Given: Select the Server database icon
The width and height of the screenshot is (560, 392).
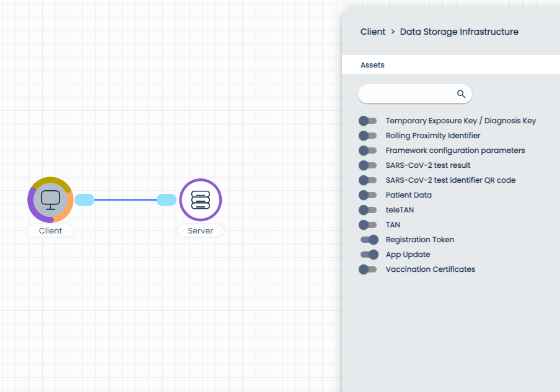Looking at the screenshot, I should coord(200,199).
